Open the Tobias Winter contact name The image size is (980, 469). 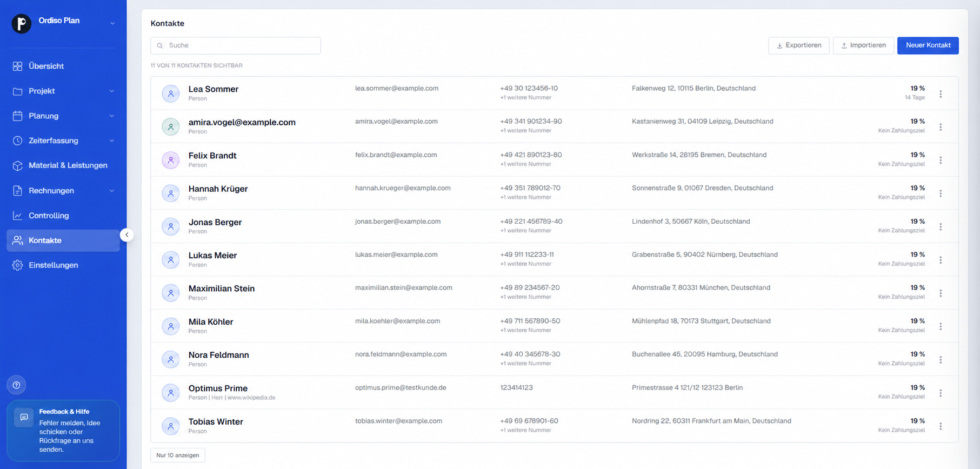[216, 421]
